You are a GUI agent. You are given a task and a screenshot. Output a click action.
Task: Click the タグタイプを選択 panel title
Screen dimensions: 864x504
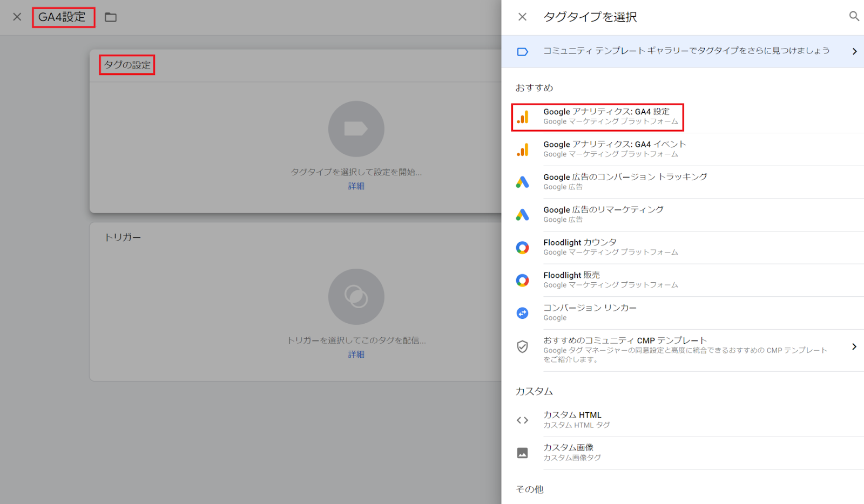pos(590,17)
